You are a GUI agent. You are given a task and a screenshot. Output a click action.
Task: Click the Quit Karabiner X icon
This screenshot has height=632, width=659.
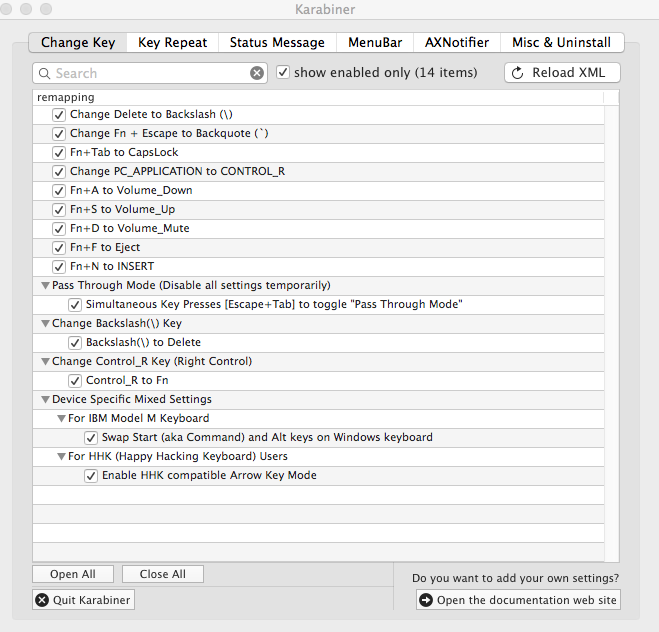tap(42, 600)
